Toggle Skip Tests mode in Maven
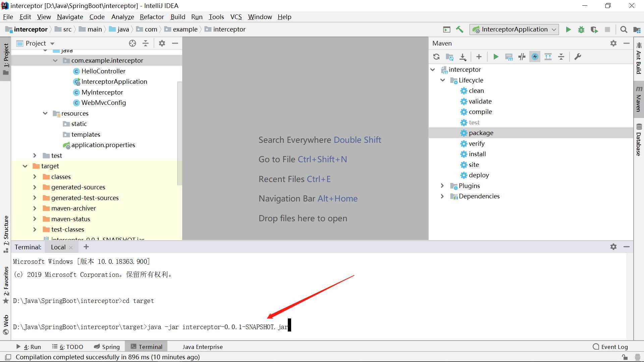 pyautogui.click(x=535, y=57)
